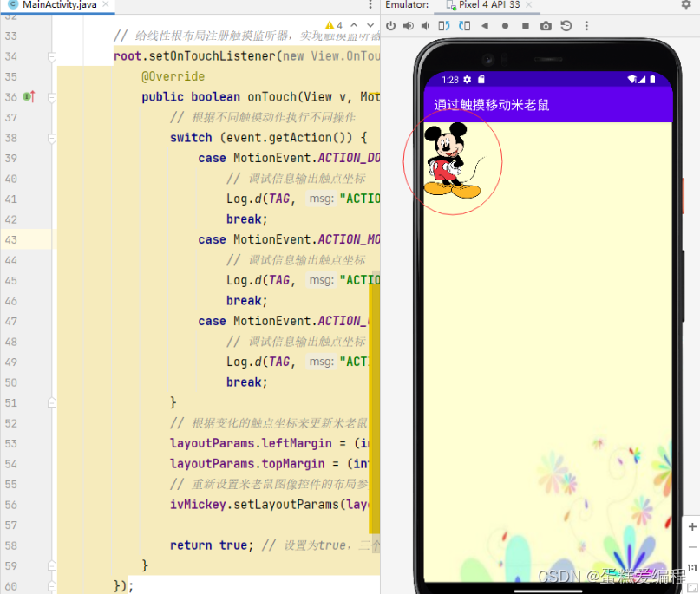Collapse the onTouch fold at line 36
700x594 pixels.
click(x=52, y=97)
